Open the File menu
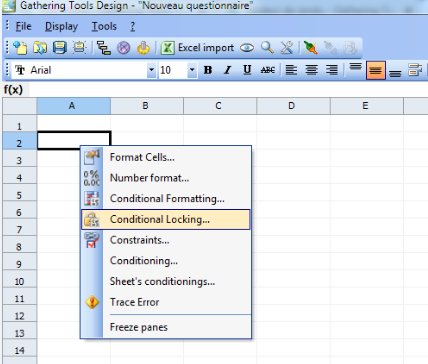 click(23, 26)
